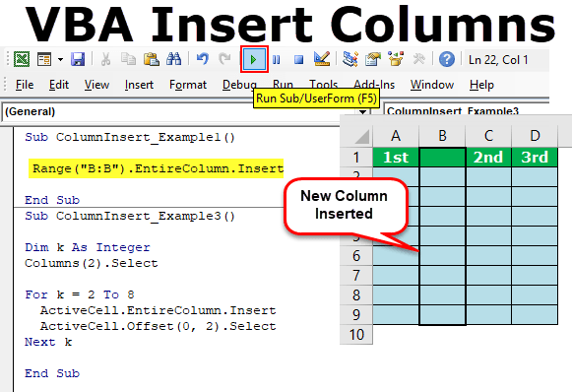The image size is (572, 392).
Task: Select row 8 header
Action: pos(356,294)
